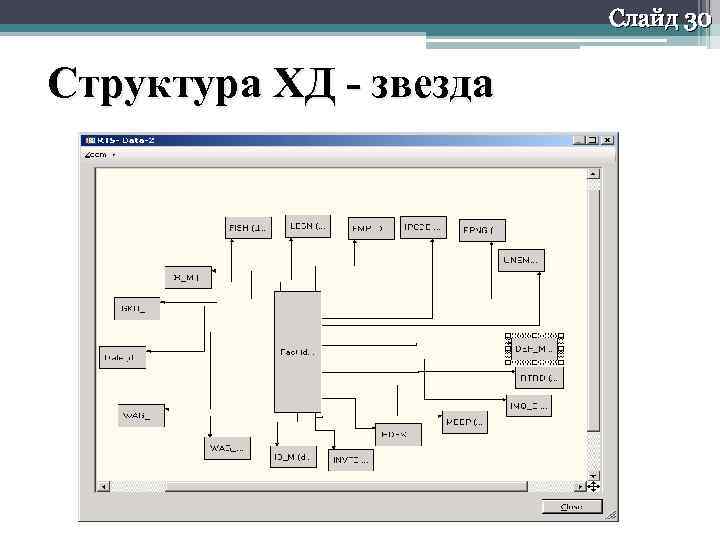Select the FD-K node
The image size is (720, 540).
click(398, 434)
